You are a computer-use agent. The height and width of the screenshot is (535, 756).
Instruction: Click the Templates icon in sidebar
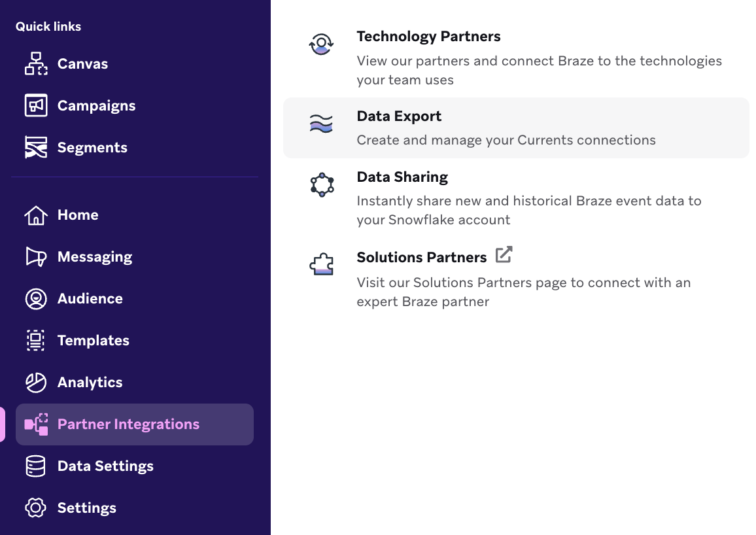click(x=36, y=340)
